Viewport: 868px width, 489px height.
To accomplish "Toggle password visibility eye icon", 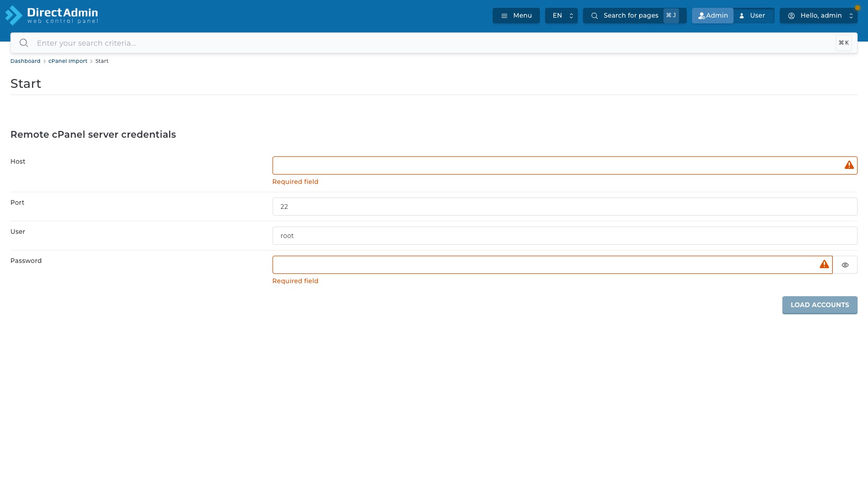I will tap(845, 265).
